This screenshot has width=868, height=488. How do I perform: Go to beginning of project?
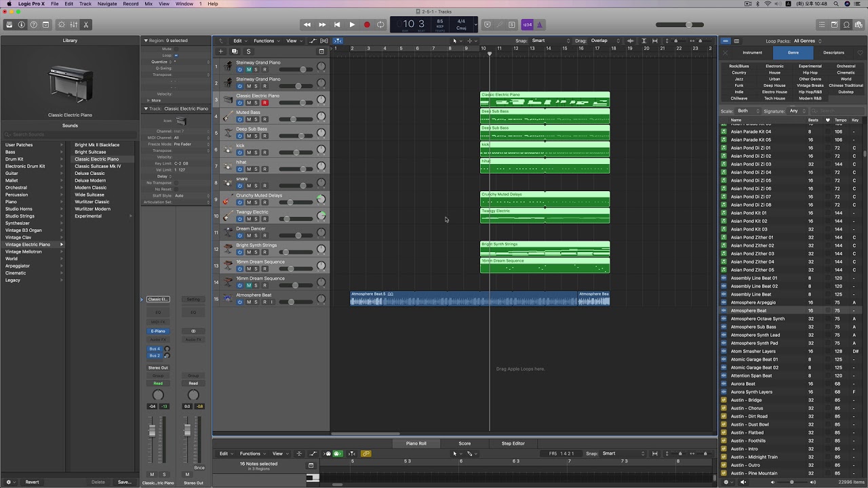point(337,25)
